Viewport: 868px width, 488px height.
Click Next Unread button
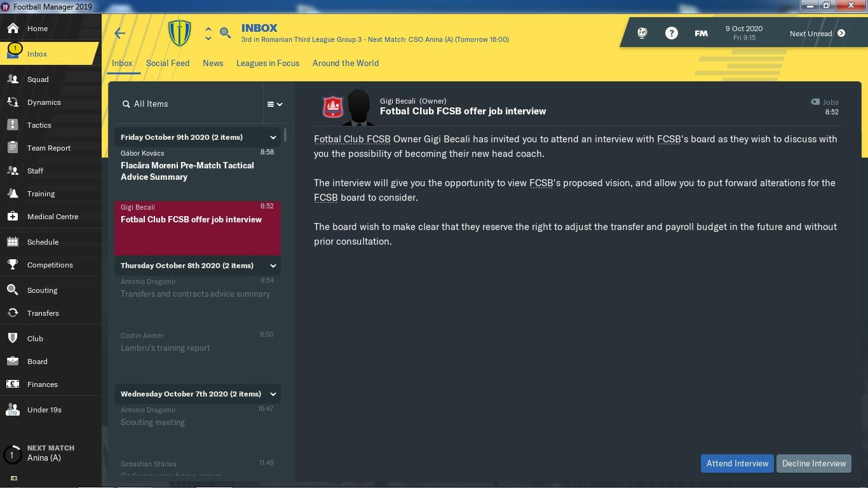click(x=817, y=34)
